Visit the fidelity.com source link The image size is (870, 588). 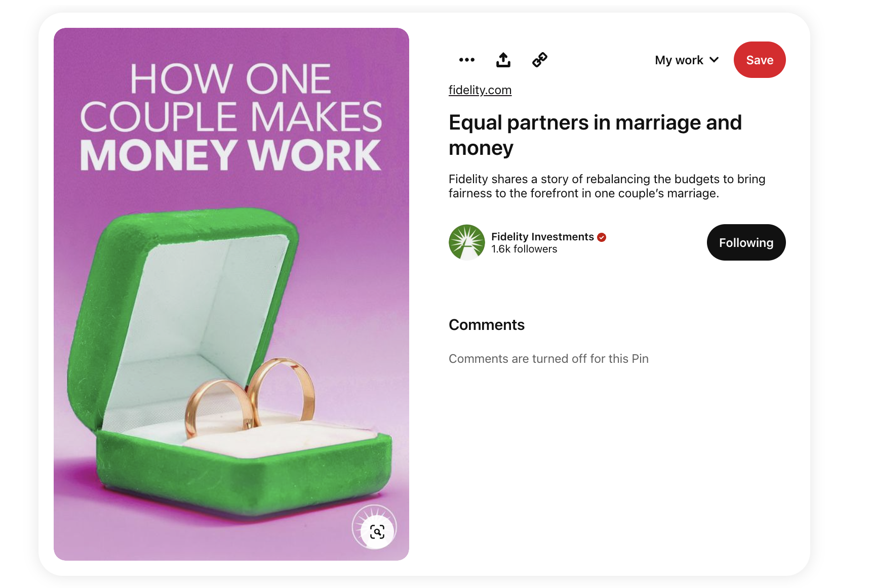(480, 90)
